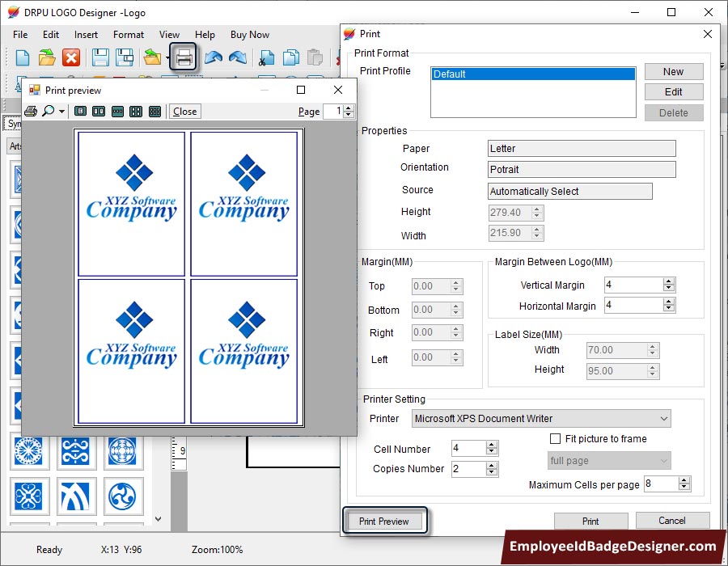Open the Edit menu

coord(51,35)
